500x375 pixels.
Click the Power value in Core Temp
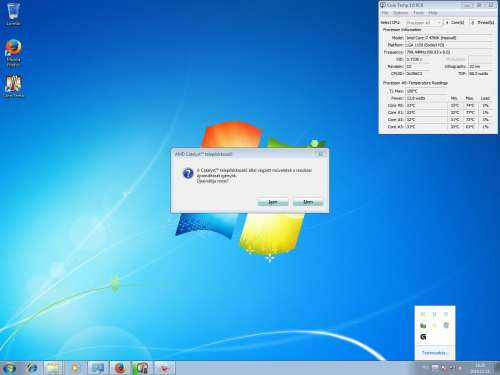click(x=426, y=98)
